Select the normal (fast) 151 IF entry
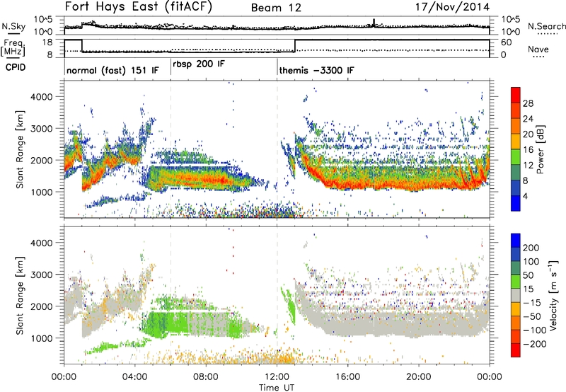 pyautogui.click(x=112, y=70)
